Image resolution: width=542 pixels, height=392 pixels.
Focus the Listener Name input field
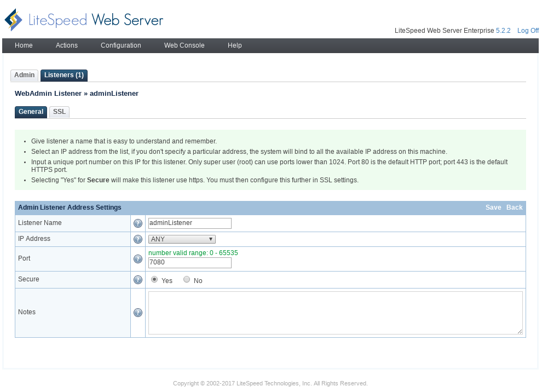pos(190,223)
